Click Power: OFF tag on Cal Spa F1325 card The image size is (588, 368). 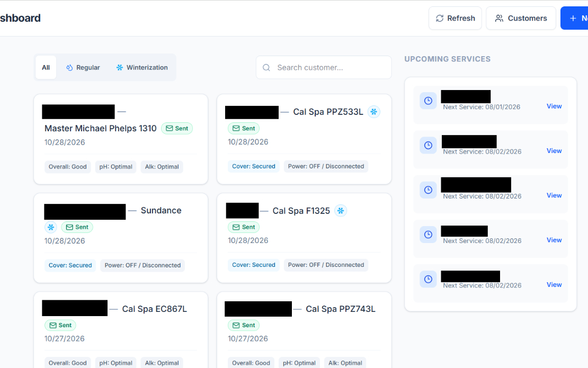[x=326, y=265]
